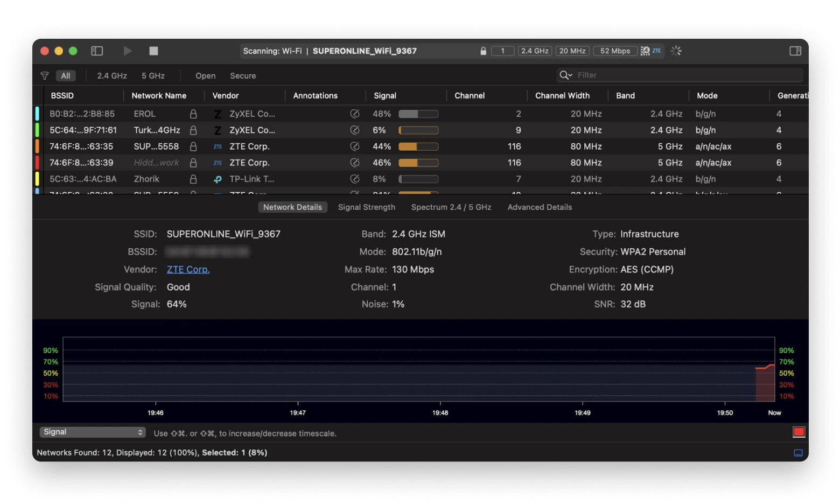Viewport: 840px width, 504px height.
Task: Click the 46% signal bar of Hidd...work
Action: point(418,163)
